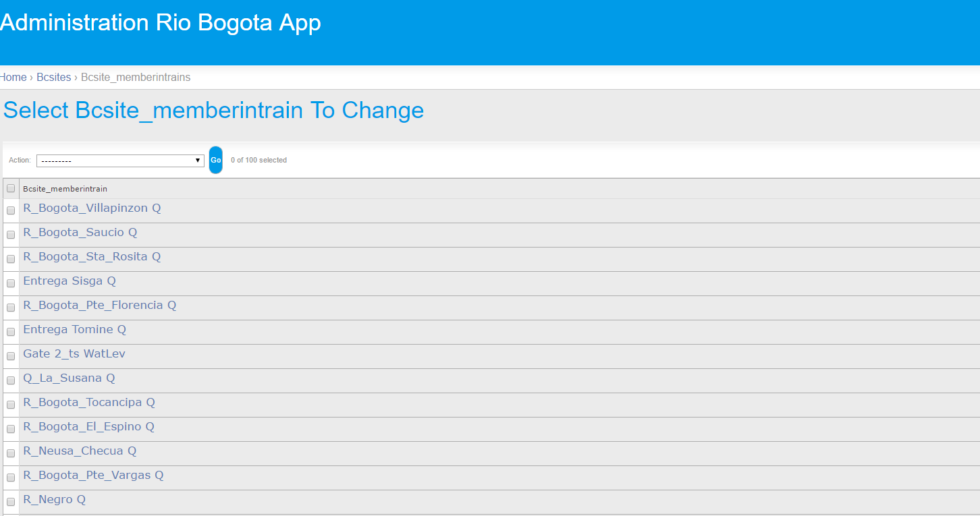
Task: Select the Q_La_Susana Q link
Action: click(70, 378)
